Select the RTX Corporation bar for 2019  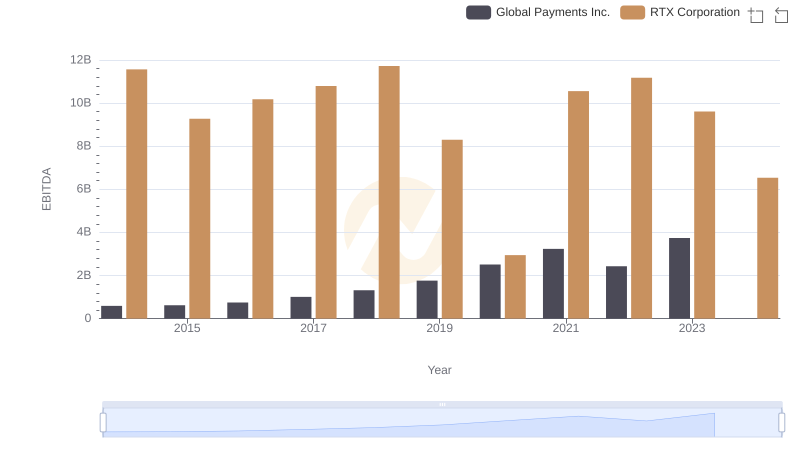point(452,229)
